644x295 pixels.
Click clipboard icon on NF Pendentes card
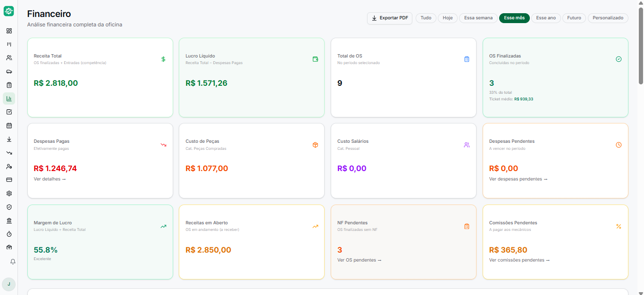pos(467,226)
